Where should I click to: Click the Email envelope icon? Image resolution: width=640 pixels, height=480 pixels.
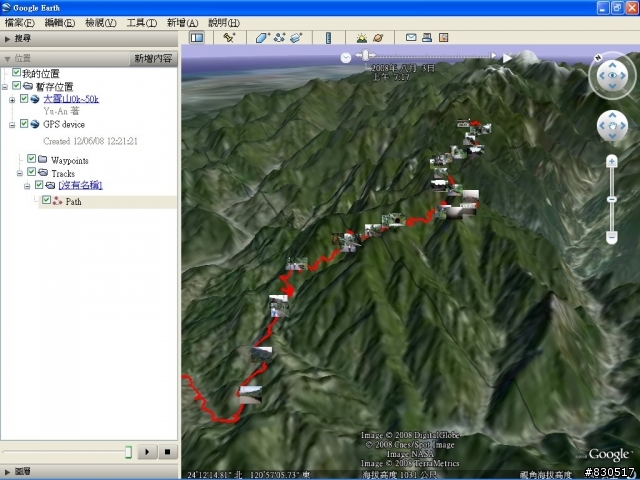pyautogui.click(x=411, y=38)
